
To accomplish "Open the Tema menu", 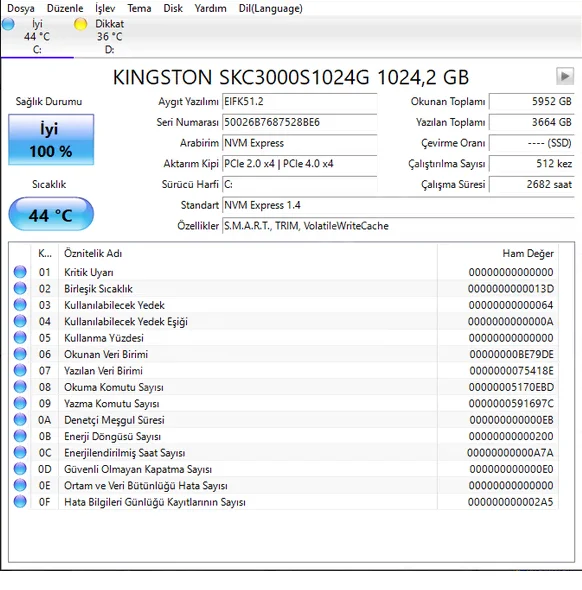I will pos(139,8).
